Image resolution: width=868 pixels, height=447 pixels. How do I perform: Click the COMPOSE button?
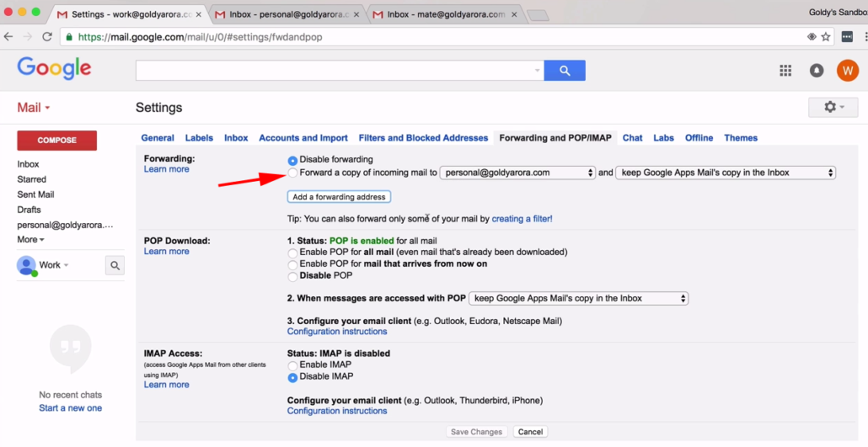pos(57,141)
